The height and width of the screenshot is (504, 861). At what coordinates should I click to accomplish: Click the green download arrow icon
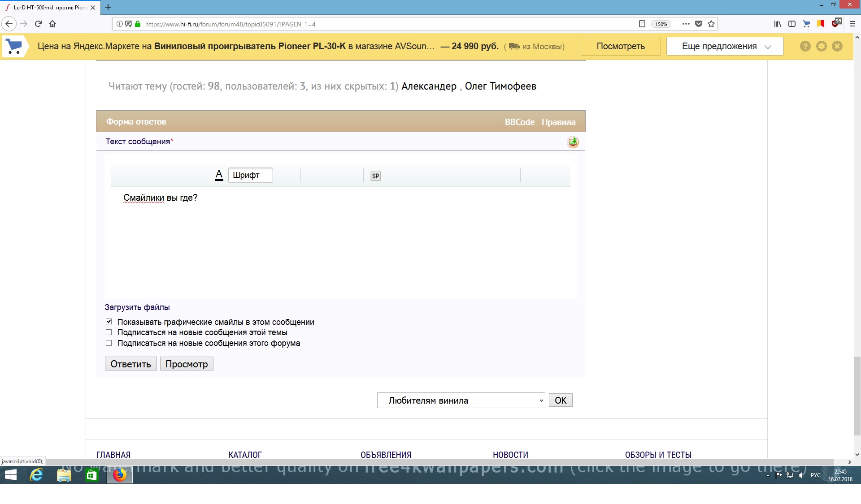pos(573,142)
